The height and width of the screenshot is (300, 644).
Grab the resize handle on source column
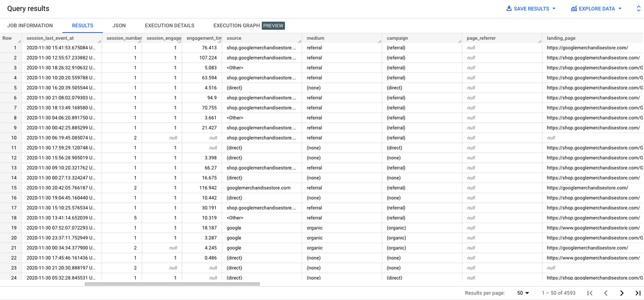(299, 41)
